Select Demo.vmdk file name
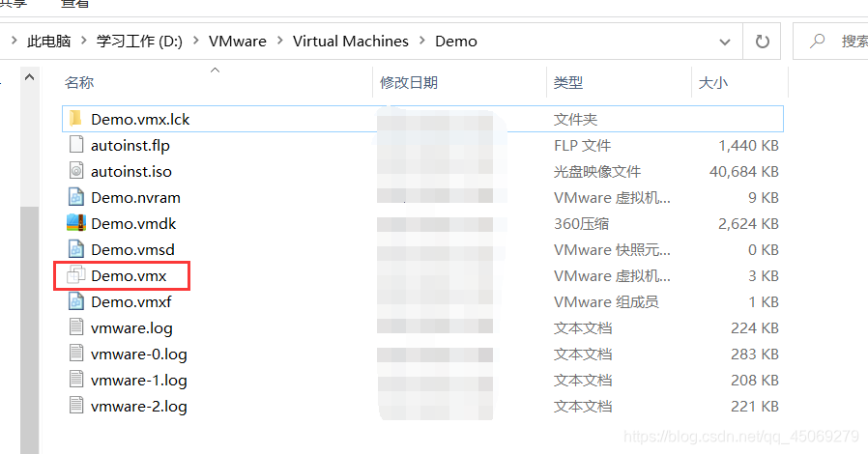 coord(133,223)
